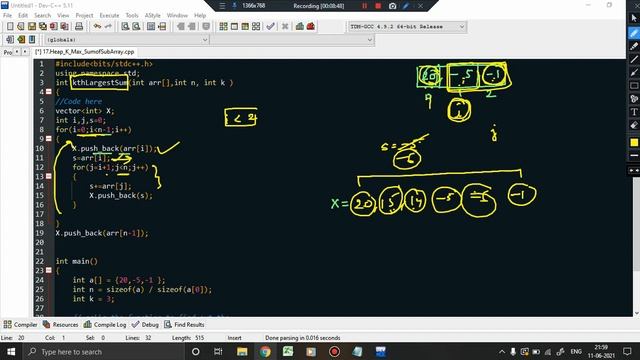Open the AStyle menu
Screen dimensions: 640x360
click(x=153, y=16)
